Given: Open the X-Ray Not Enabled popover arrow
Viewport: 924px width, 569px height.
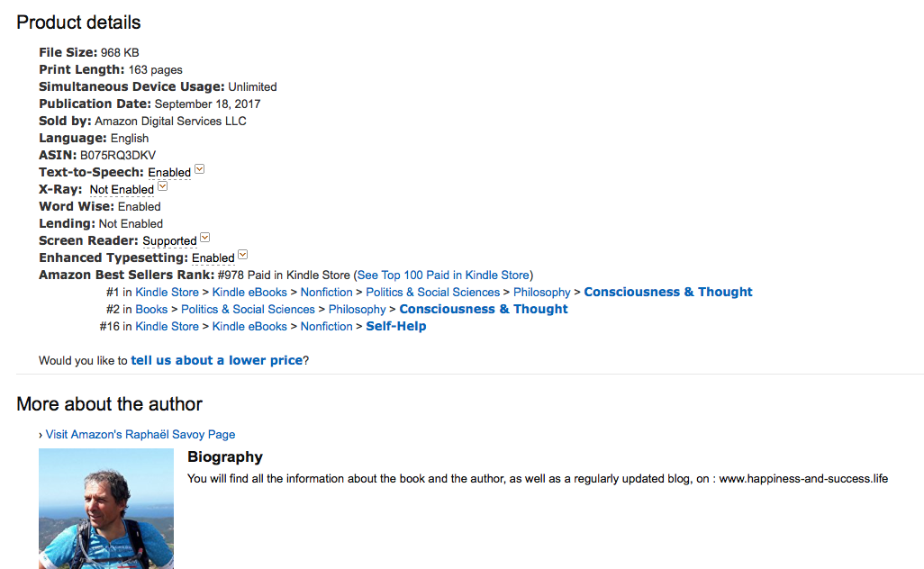Looking at the screenshot, I should click(163, 186).
